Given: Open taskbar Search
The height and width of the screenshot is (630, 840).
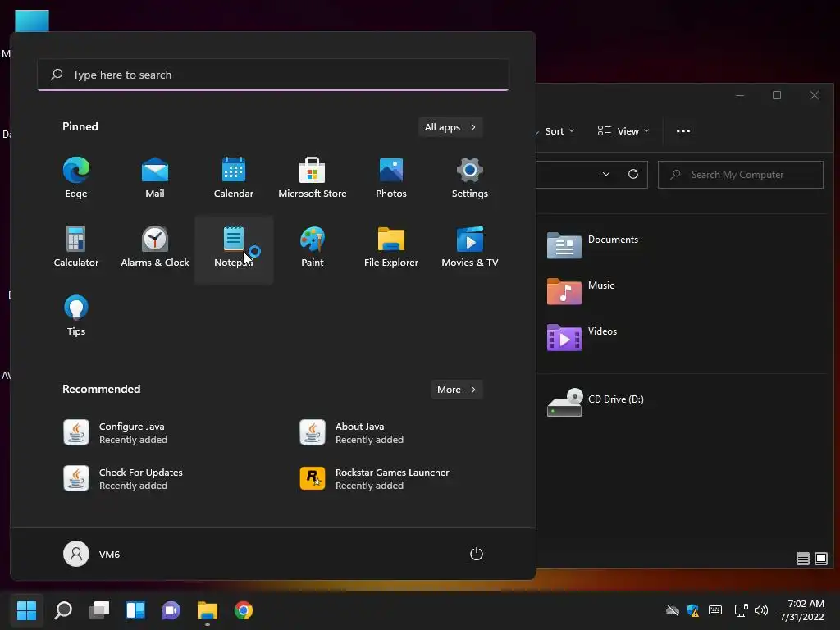Looking at the screenshot, I should (63, 610).
